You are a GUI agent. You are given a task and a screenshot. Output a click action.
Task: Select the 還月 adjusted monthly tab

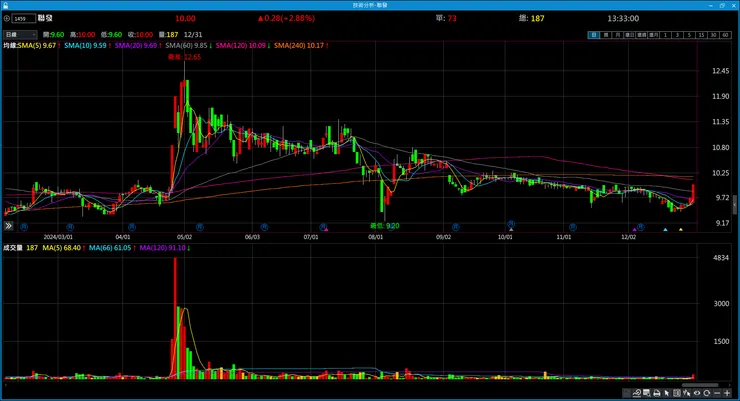(654, 35)
